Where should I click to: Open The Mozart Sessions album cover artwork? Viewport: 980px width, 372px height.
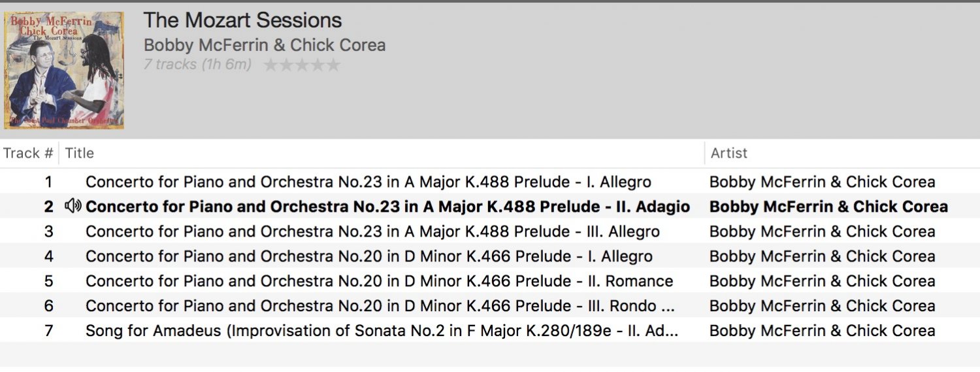(x=64, y=70)
